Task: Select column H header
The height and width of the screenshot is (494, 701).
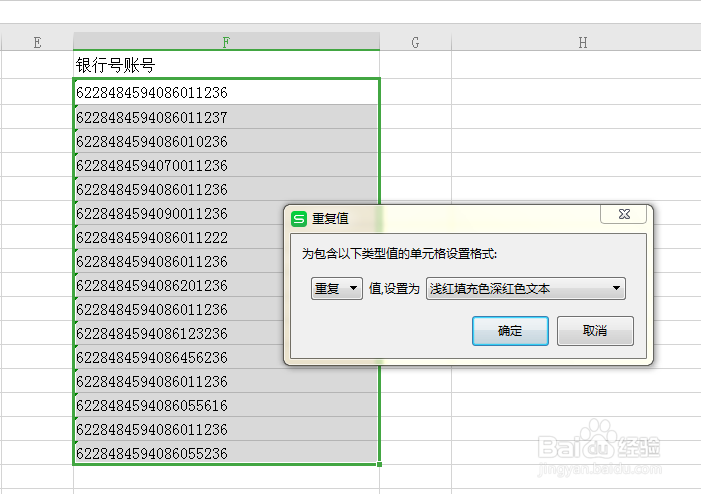Action: pos(583,42)
